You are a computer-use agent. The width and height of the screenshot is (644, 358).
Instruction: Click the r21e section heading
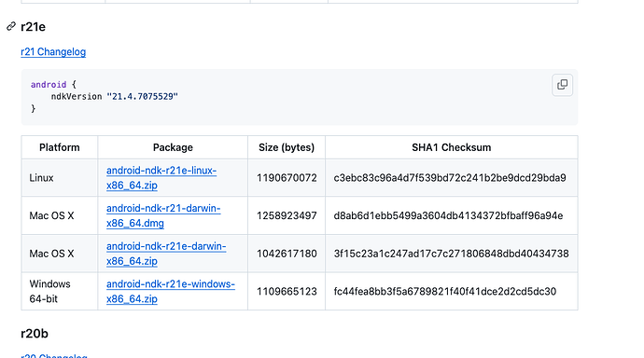(33, 27)
